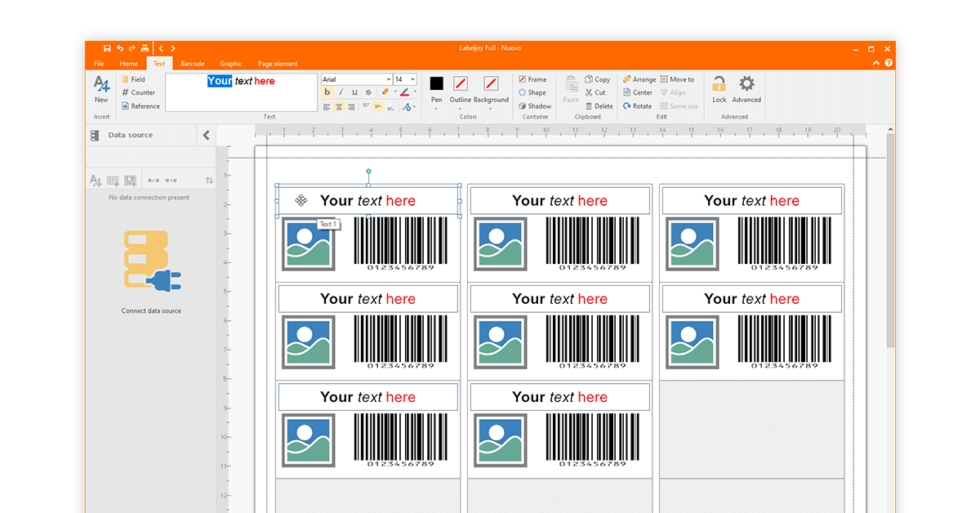Toggle Italic formatting
The height and width of the screenshot is (513, 980).
(341, 92)
